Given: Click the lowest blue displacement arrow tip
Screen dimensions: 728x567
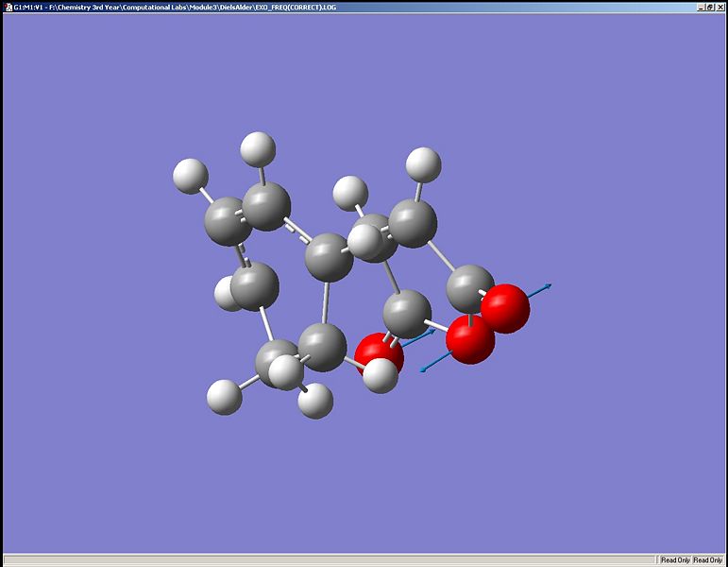Looking at the screenshot, I should click(422, 369).
